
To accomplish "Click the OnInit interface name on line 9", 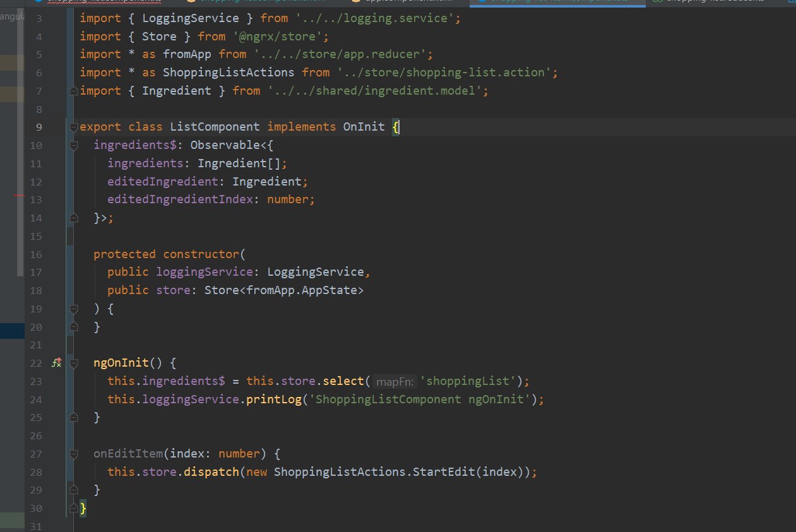I will click(x=364, y=127).
